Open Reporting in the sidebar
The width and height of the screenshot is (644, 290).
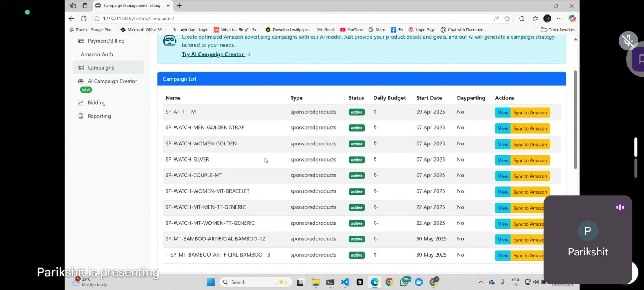pos(99,116)
